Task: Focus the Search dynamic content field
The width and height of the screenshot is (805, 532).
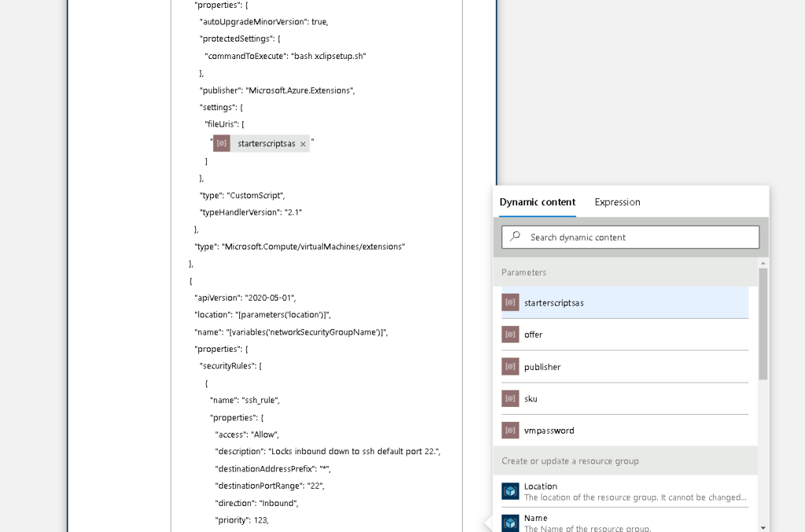Action: pyautogui.click(x=630, y=237)
